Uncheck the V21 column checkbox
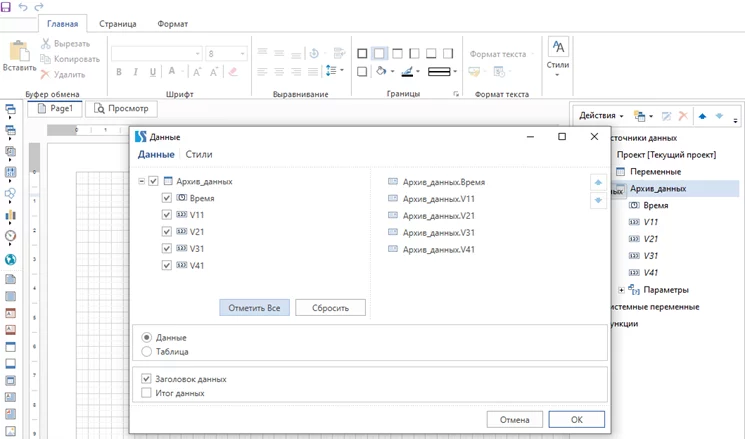The width and height of the screenshot is (745, 439). pos(167,232)
